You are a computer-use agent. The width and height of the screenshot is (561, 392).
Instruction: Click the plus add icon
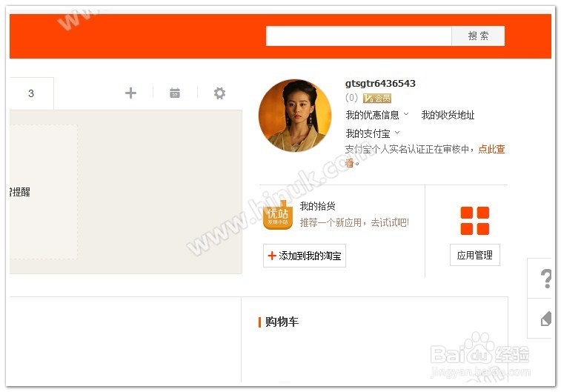click(x=130, y=93)
